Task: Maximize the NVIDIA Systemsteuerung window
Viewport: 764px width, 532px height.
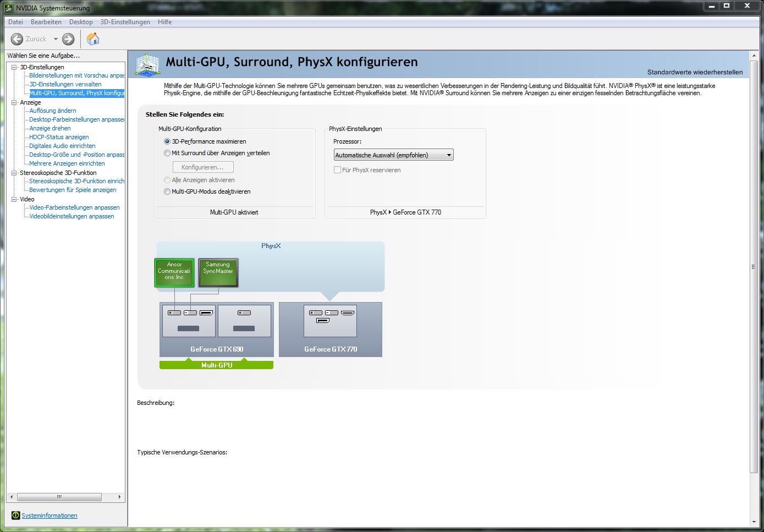Action: (726, 6)
